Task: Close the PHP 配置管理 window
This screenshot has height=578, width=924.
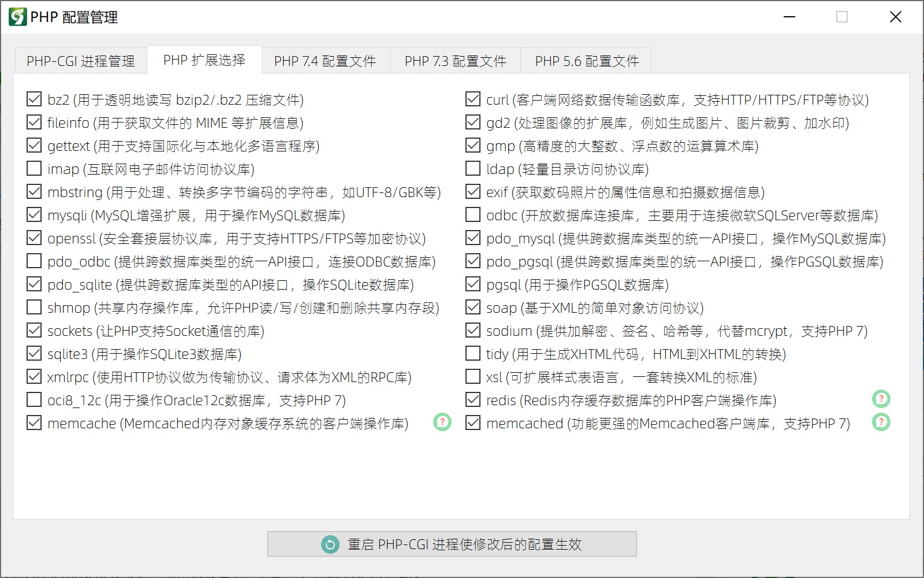Action: pos(896,17)
